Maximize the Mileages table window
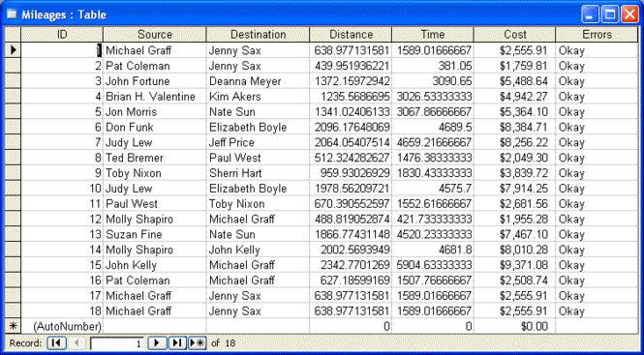 click(610, 15)
